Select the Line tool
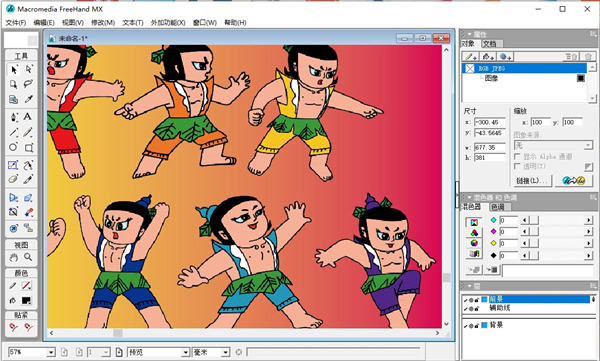The width and height of the screenshot is (600, 361). 14,132
